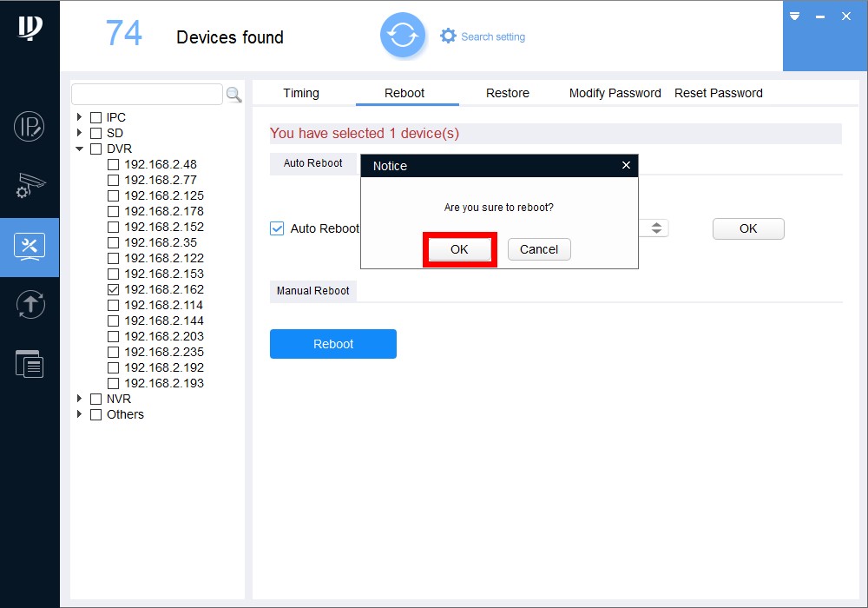Screen dimensions: 868x608
Task: Check device 192.168.2.152
Action: pyautogui.click(x=113, y=227)
